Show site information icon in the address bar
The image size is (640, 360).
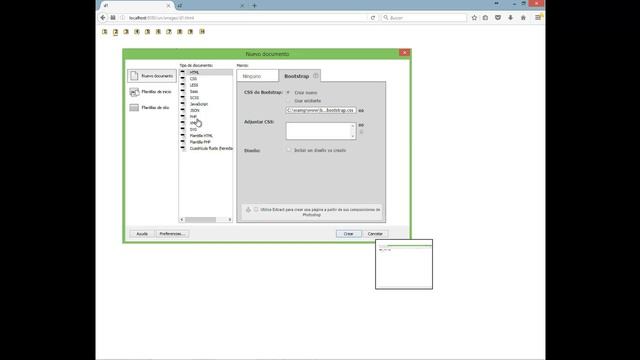pos(122,18)
